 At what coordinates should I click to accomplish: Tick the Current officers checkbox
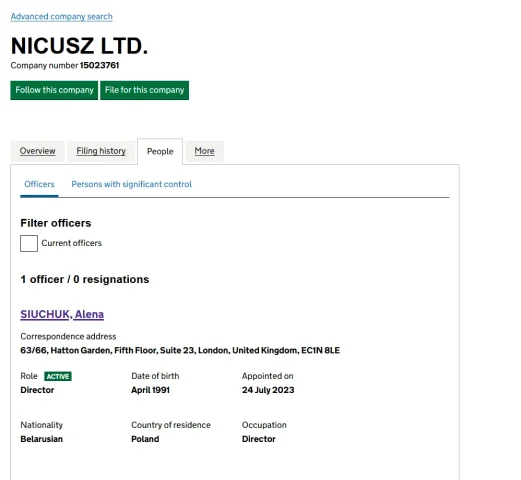(x=29, y=243)
